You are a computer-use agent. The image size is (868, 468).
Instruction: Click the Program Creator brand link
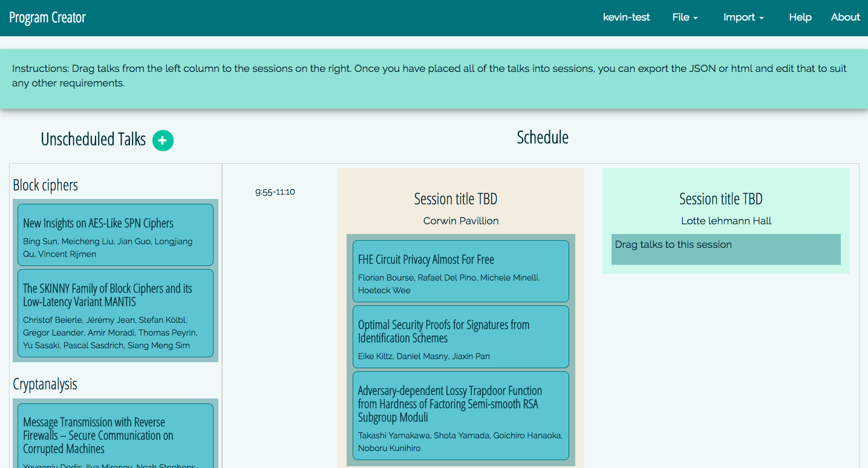pyautogui.click(x=47, y=17)
